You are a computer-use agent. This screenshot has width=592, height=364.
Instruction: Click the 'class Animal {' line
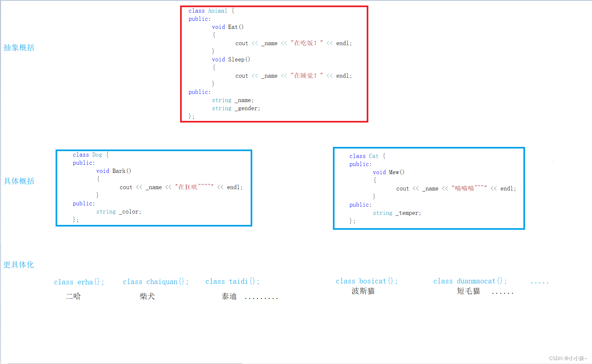(x=211, y=11)
